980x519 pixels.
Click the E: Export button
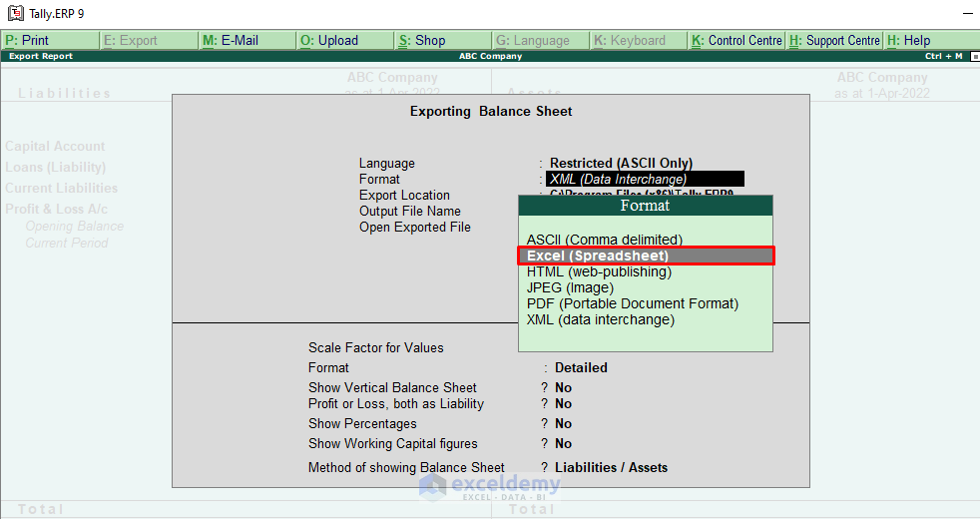148,41
